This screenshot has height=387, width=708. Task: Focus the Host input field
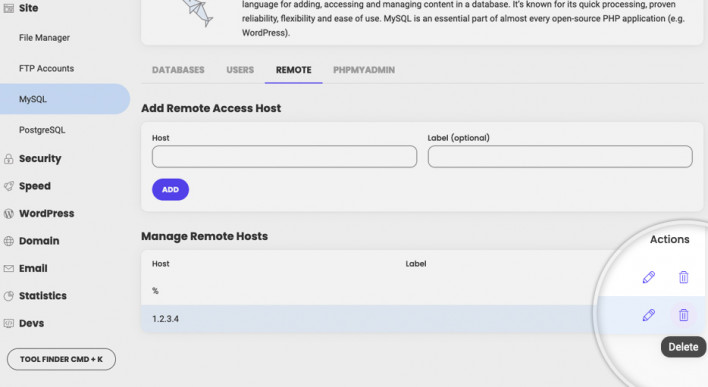coord(284,157)
